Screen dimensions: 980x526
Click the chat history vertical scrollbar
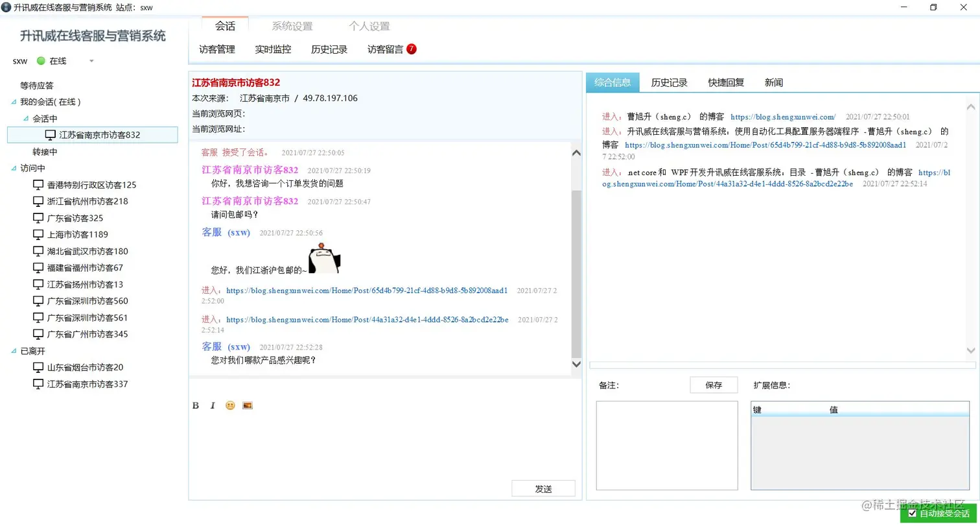576,258
